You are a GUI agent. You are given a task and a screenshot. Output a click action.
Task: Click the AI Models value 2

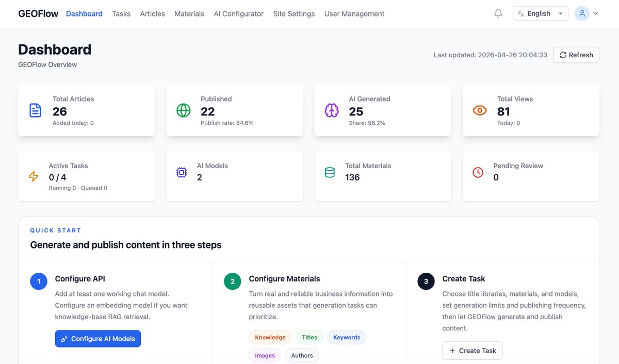click(x=200, y=177)
